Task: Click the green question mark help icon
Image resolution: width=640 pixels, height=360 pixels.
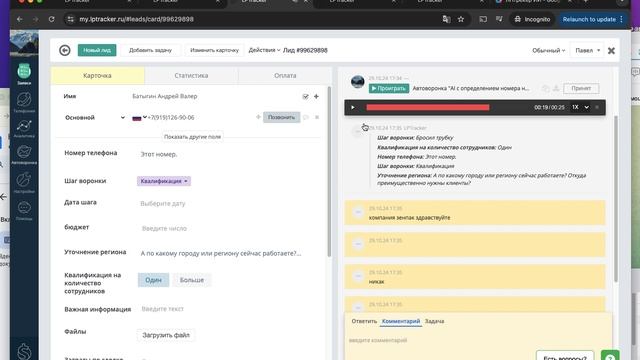Action: [x=610, y=356]
